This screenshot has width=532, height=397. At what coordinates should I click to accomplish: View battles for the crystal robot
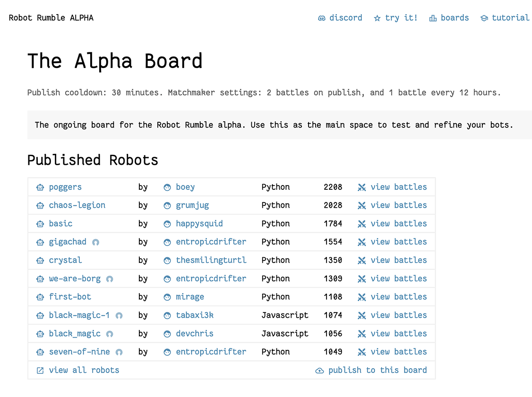(x=398, y=260)
